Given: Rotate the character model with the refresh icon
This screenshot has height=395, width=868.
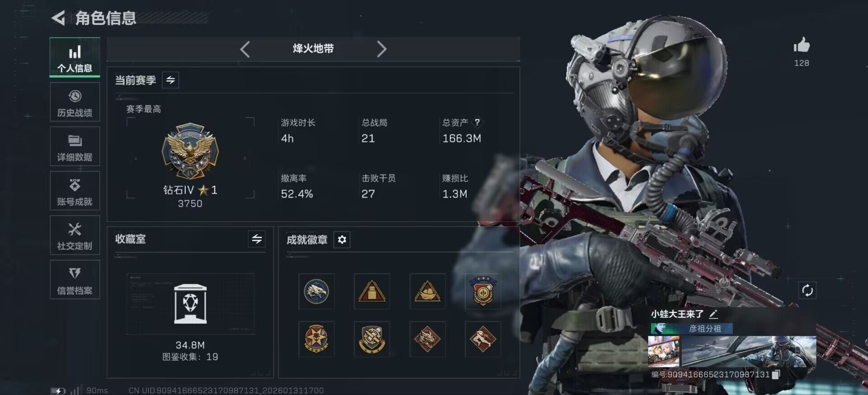Looking at the screenshot, I should [807, 290].
